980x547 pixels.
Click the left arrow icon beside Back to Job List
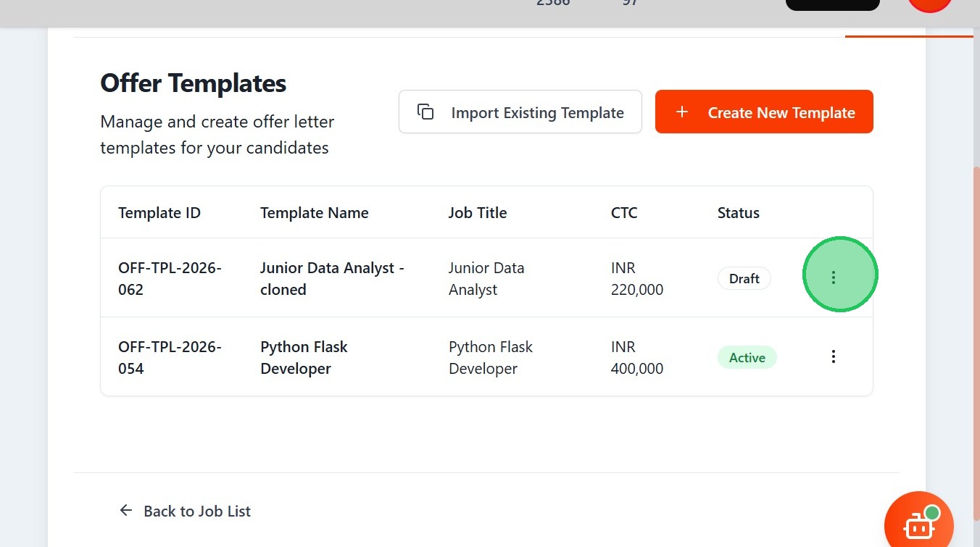coord(126,511)
